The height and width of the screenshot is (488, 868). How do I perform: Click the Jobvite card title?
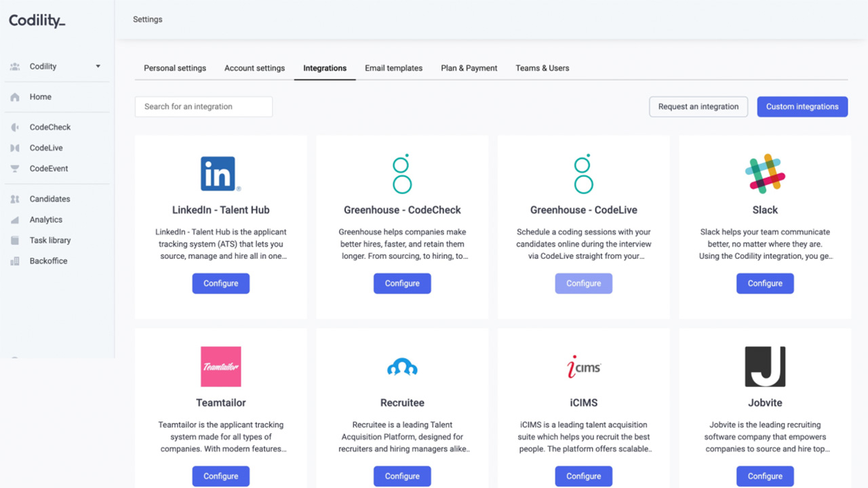pos(765,403)
